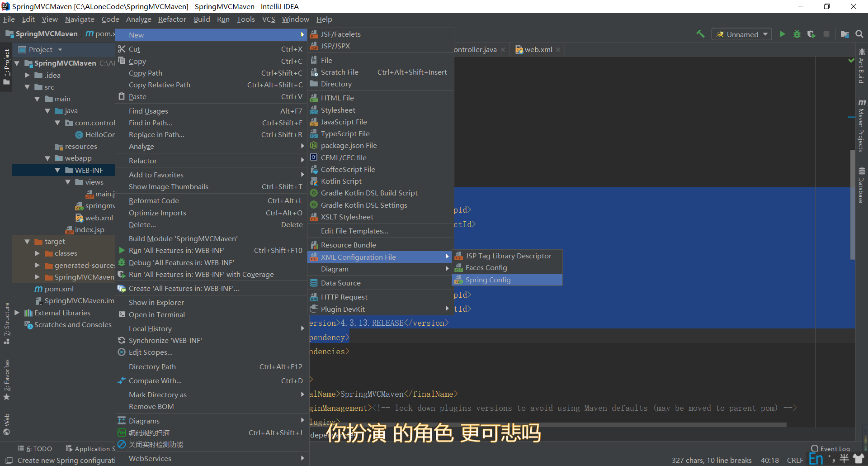This screenshot has width=868, height=466.
Task: Select Gradle Kotlin DSL Build Script
Action: click(x=381, y=193)
